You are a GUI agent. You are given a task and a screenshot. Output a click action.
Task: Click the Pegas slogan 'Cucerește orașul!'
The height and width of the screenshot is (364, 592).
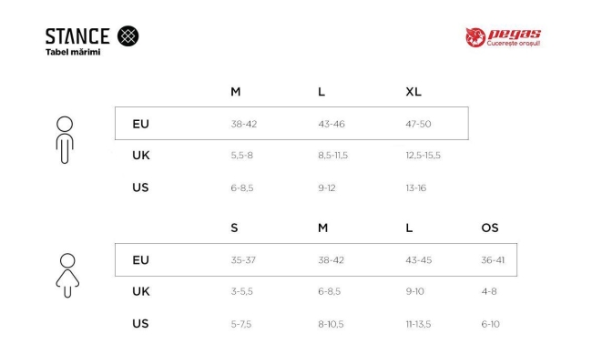[513, 44]
